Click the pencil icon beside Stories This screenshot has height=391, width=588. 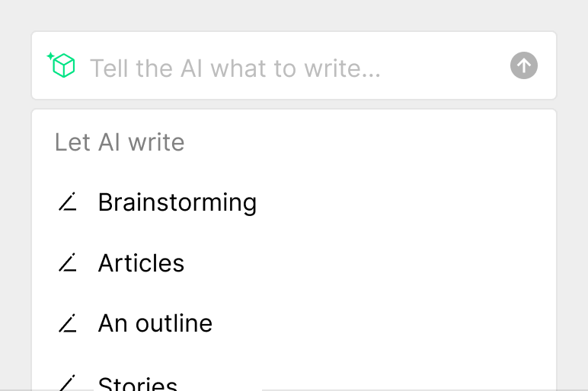click(68, 383)
